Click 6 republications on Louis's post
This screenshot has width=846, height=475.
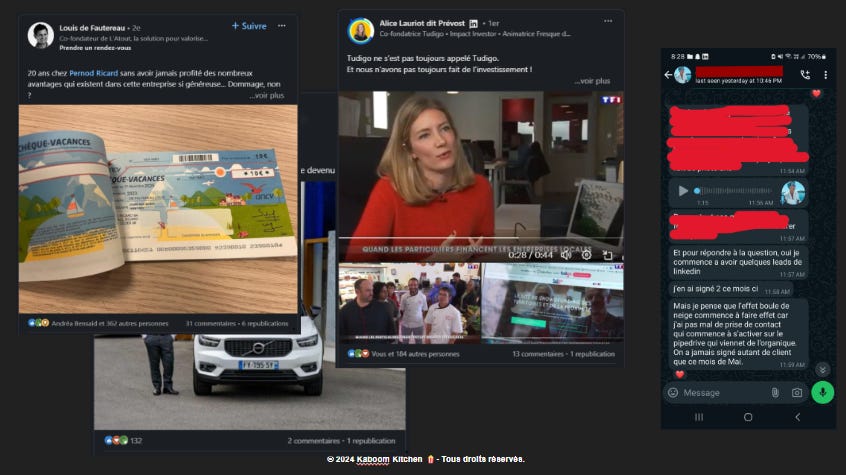click(x=265, y=323)
